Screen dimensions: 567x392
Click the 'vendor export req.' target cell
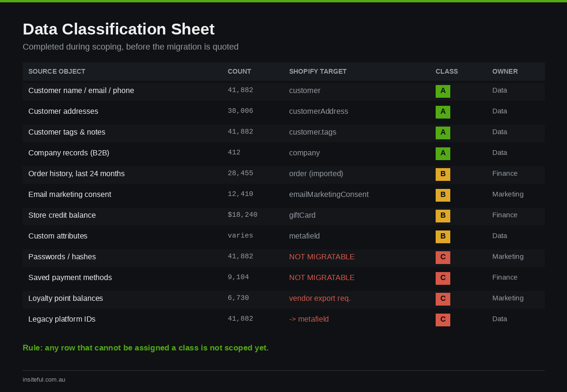(x=320, y=298)
